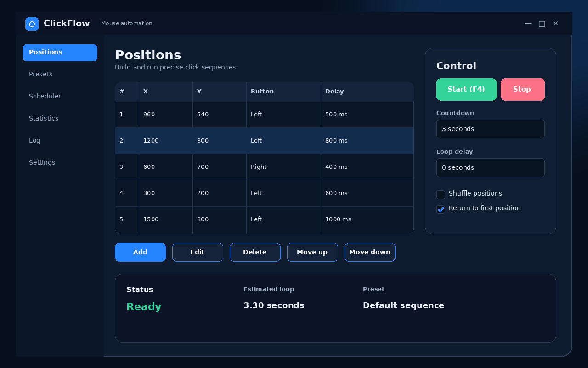Click the 500 ms delay cell
588x368 pixels.
click(x=367, y=115)
